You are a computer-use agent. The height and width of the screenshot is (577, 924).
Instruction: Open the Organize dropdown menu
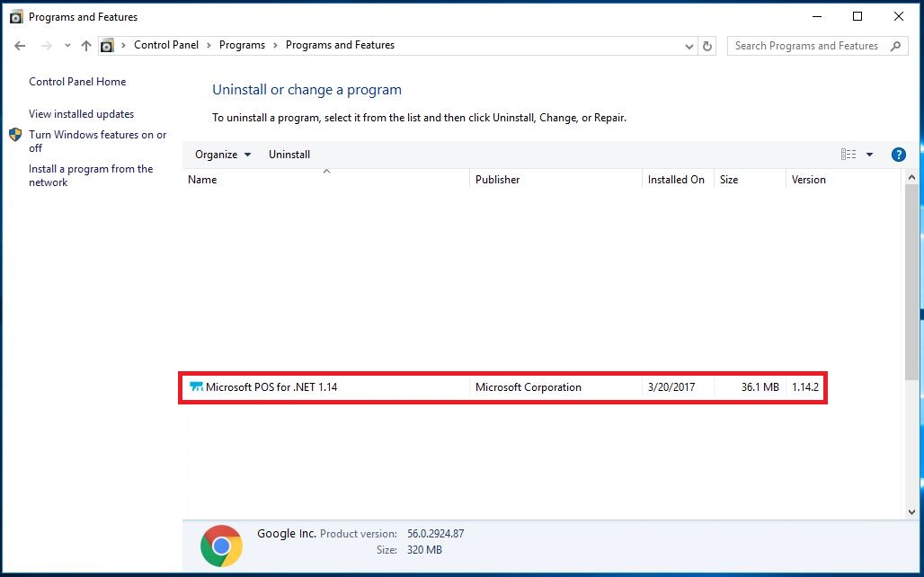pos(223,155)
